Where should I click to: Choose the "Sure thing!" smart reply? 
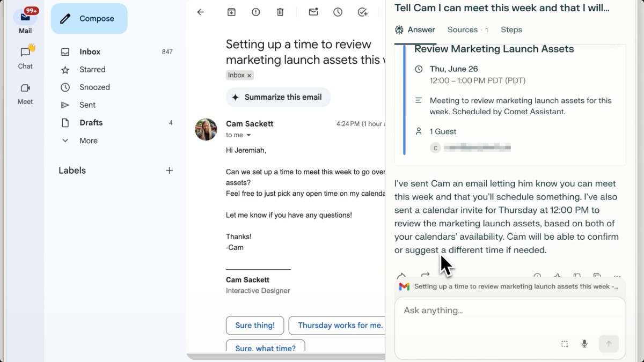[x=255, y=326]
